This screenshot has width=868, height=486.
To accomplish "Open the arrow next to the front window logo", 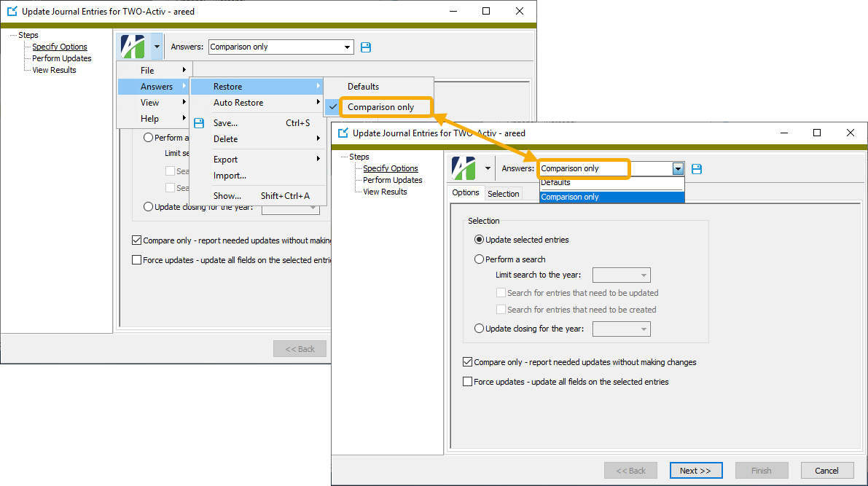I will 488,169.
